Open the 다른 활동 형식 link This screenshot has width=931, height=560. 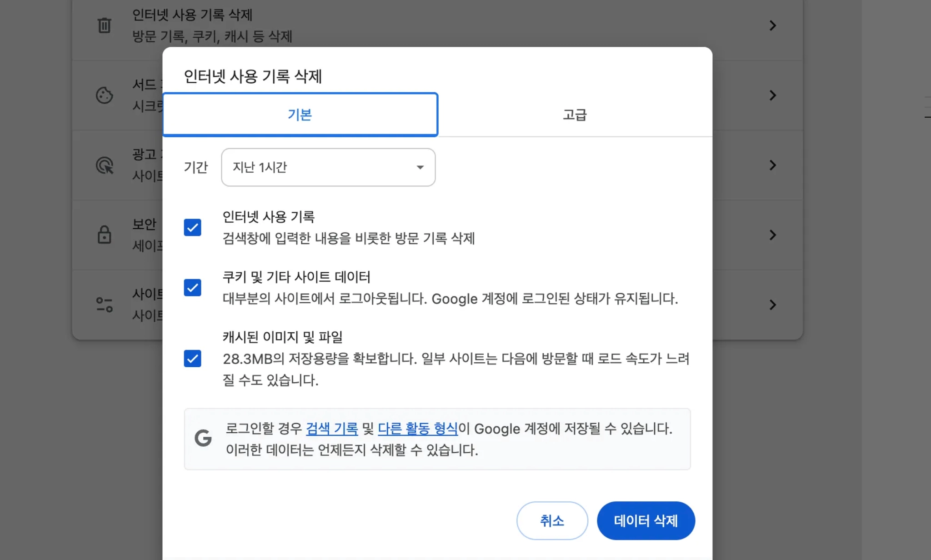[417, 428]
